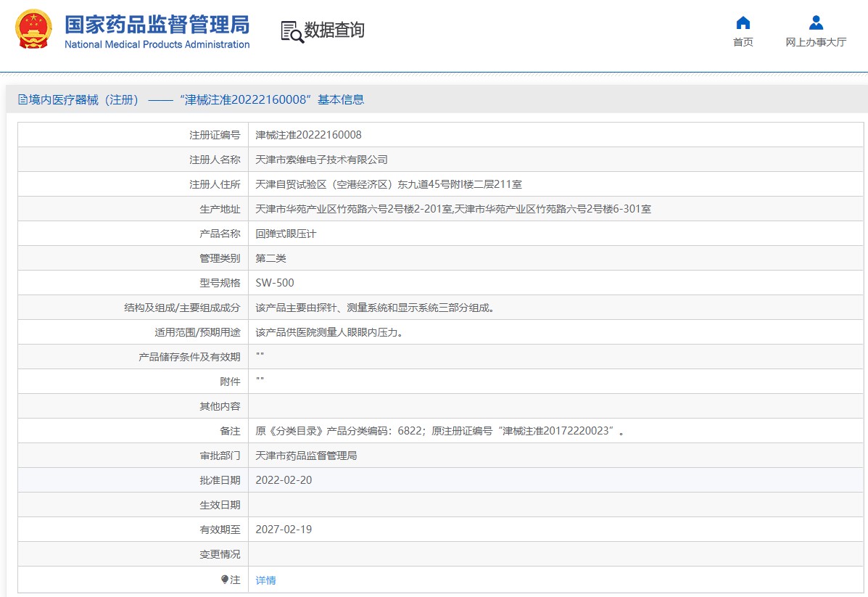Click the 国家药品监督管理局 site title

tap(157, 24)
